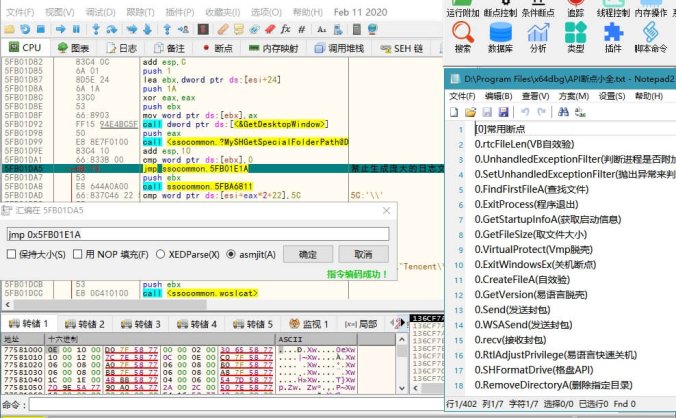Click the 断点控制 toolbar label
Screen dimensions: 676x418
tap(500, 13)
